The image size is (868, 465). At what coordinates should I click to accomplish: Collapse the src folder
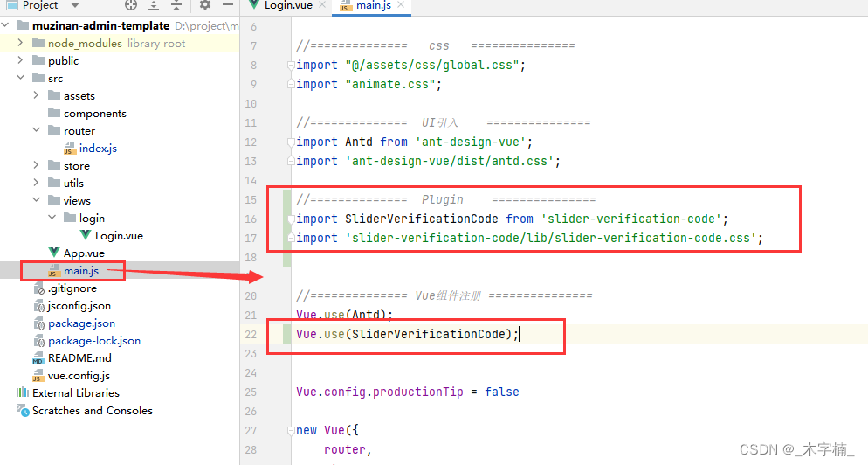coord(20,78)
